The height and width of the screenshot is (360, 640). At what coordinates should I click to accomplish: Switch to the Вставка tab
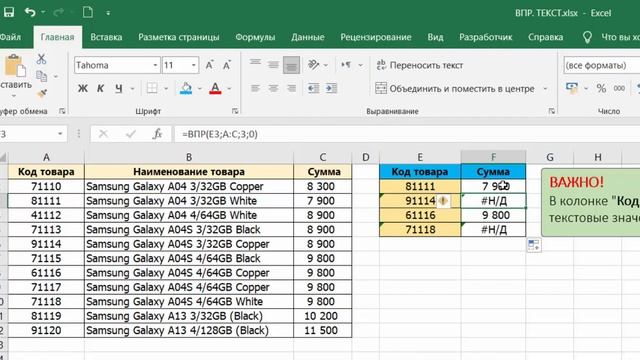[106, 37]
